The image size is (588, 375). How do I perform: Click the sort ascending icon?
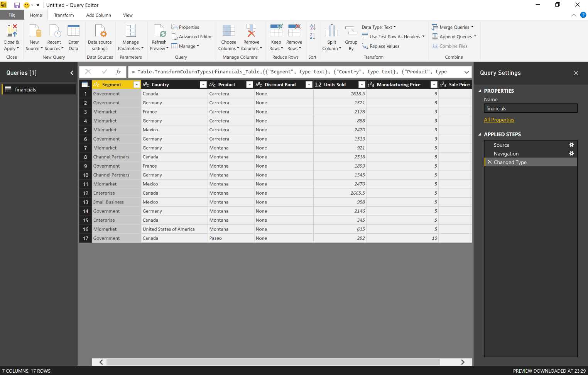coord(312,27)
